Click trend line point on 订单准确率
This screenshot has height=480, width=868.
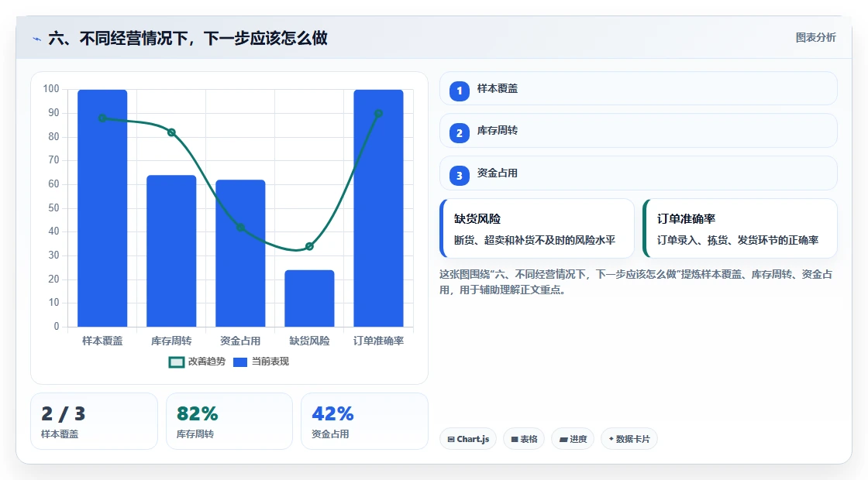click(x=379, y=113)
